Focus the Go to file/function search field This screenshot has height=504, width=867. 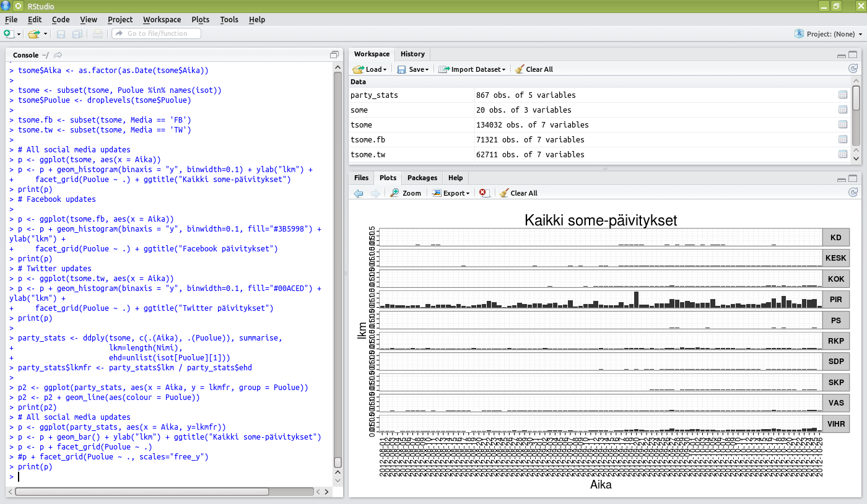pyautogui.click(x=156, y=33)
